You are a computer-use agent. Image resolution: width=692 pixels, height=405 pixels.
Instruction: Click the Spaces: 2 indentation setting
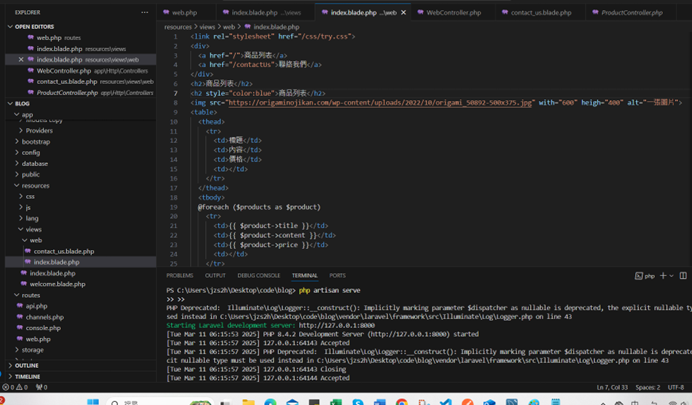[x=647, y=387]
